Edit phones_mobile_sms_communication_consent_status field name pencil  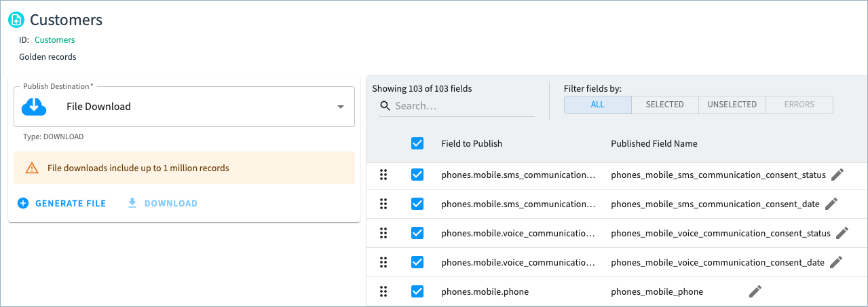(837, 175)
